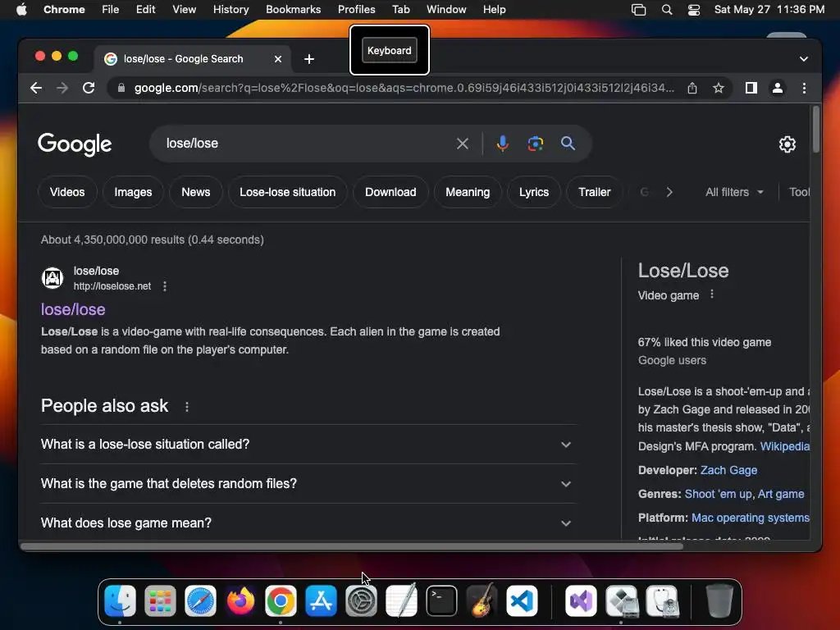Open Launchpad from the dock
The height and width of the screenshot is (630, 840).
(x=160, y=601)
